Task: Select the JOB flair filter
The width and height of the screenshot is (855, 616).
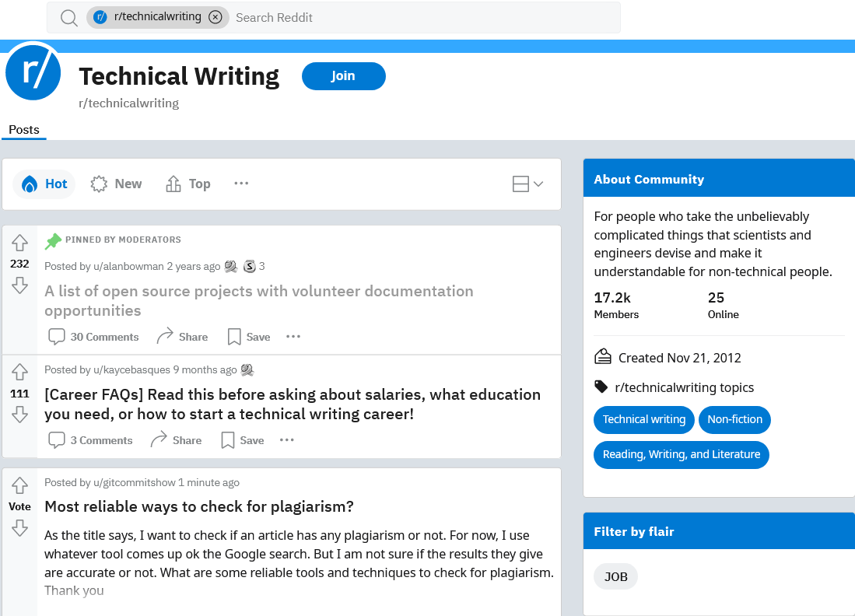Action: 615,576
